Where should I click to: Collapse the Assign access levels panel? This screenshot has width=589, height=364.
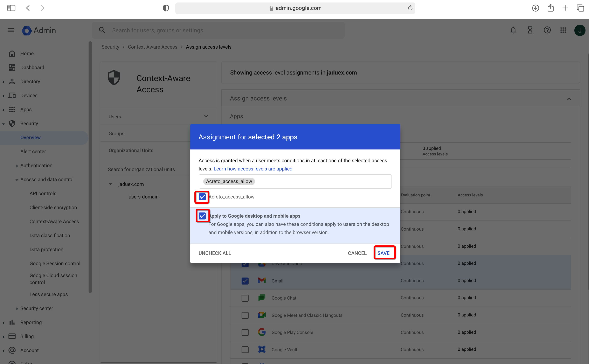click(x=569, y=99)
